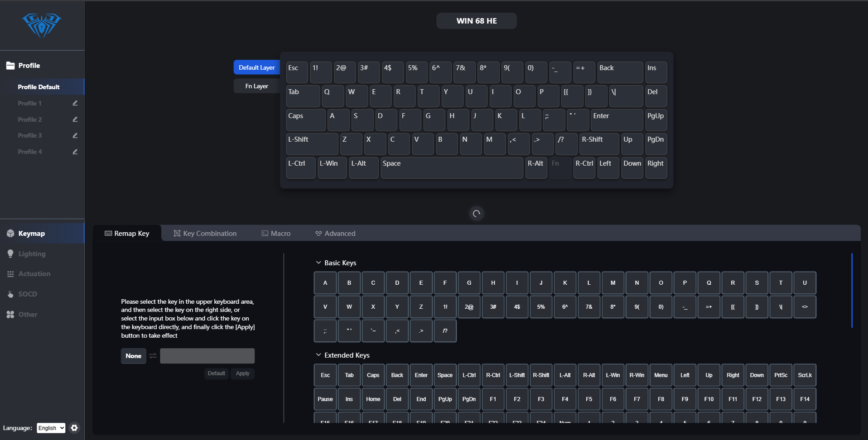Screen dimensions: 868x440
Task: Click the edit pencil for Profile 2
Action: click(75, 120)
